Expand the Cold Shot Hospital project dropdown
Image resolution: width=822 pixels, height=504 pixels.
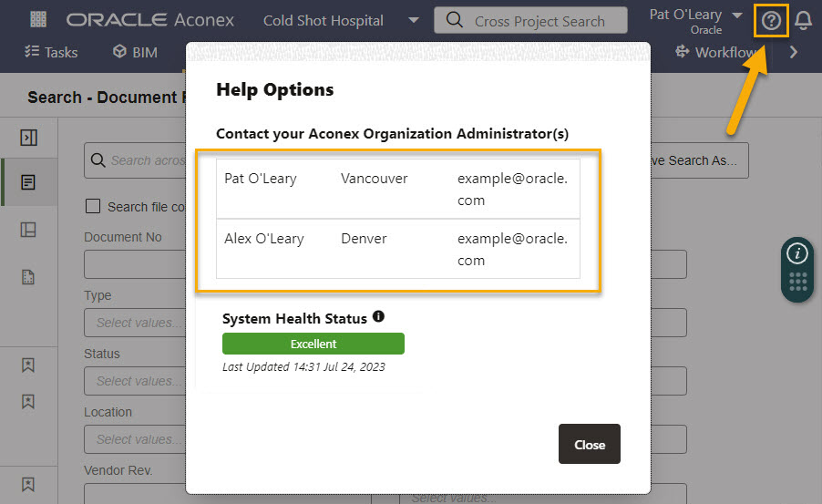414,20
